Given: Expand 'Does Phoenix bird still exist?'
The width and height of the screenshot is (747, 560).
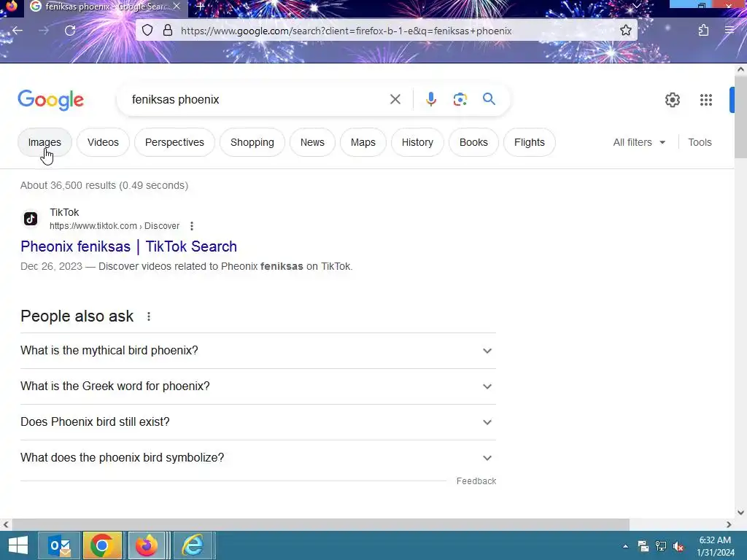Looking at the screenshot, I should (258, 422).
